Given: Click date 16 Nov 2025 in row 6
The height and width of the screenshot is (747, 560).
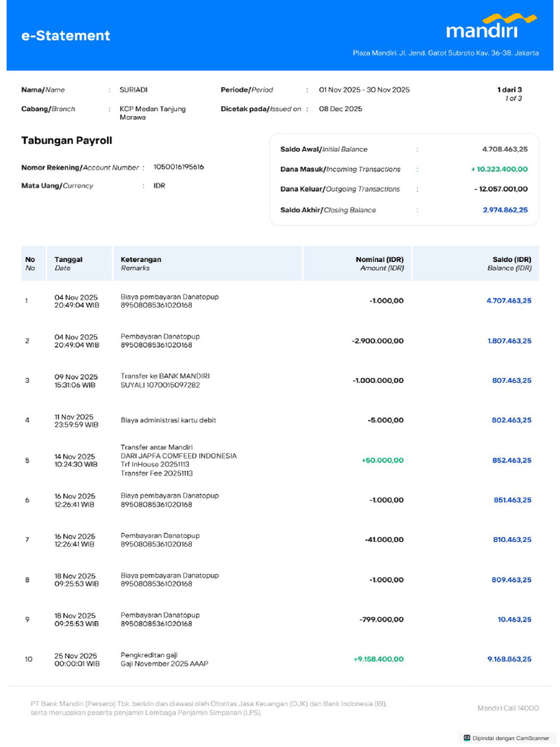Looking at the screenshot, I should (x=75, y=496).
